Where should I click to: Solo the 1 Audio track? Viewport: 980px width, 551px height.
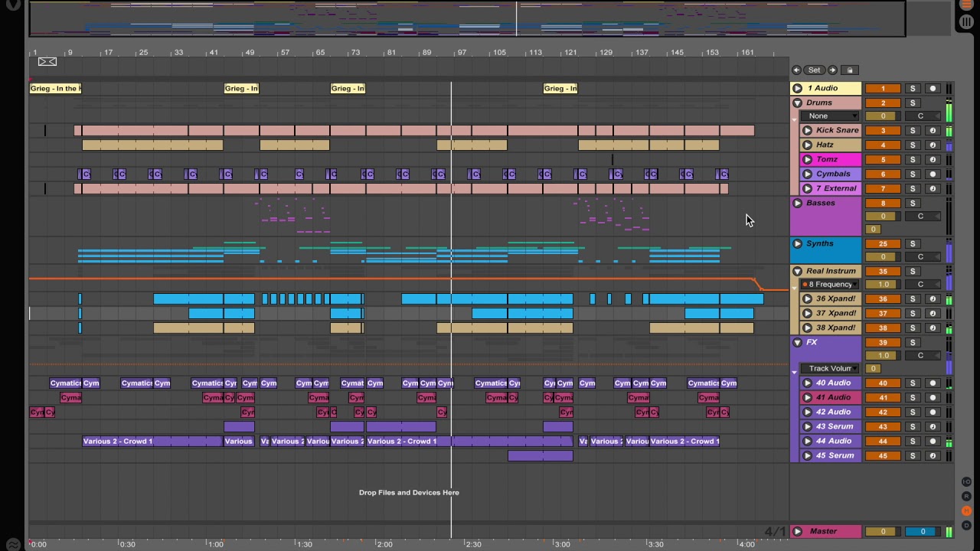point(913,88)
